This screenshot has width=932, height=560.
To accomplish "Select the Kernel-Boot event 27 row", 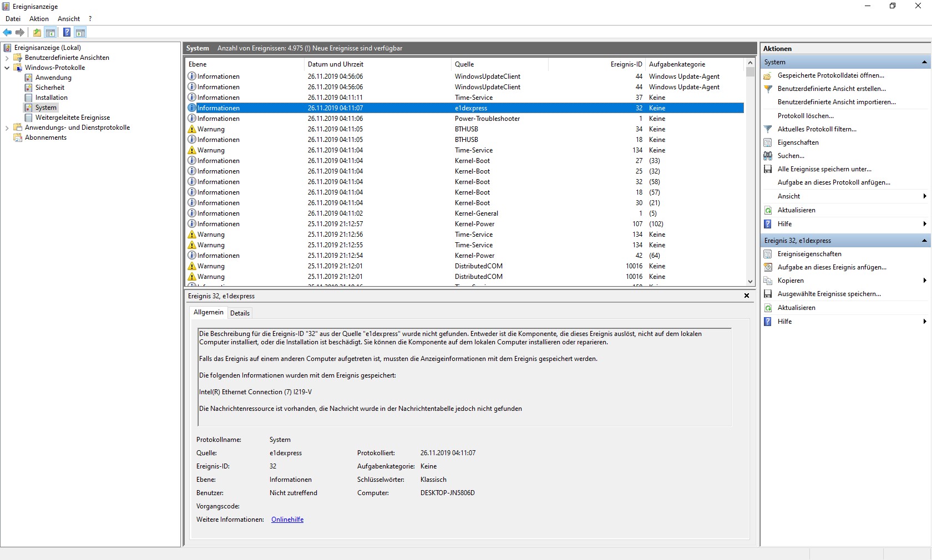I will pyautogui.click(x=465, y=161).
